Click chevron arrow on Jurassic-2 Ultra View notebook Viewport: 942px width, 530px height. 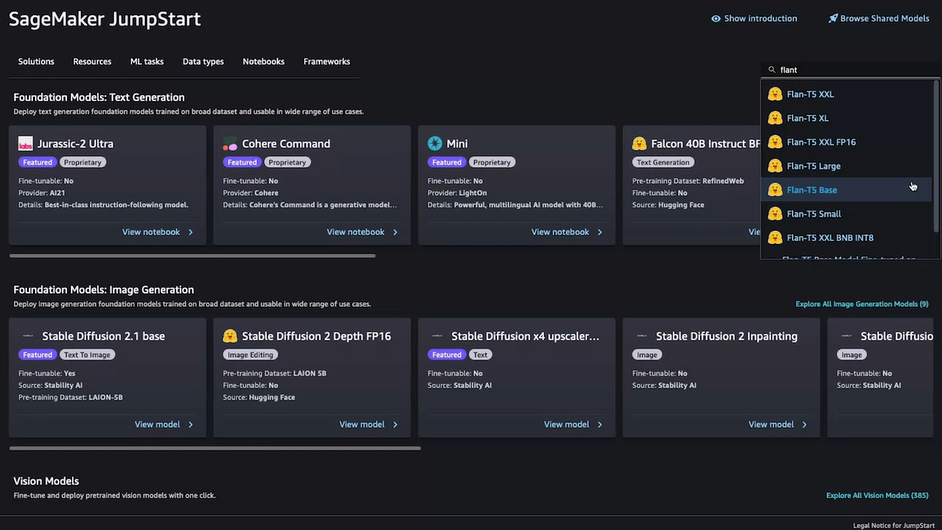pyautogui.click(x=190, y=232)
